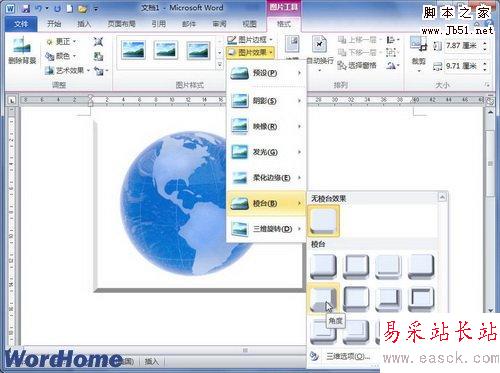Open the 颜色 (Color) dropdown
This screenshot has width=500, height=373.
pyautogui.click(x=61, y=56)
